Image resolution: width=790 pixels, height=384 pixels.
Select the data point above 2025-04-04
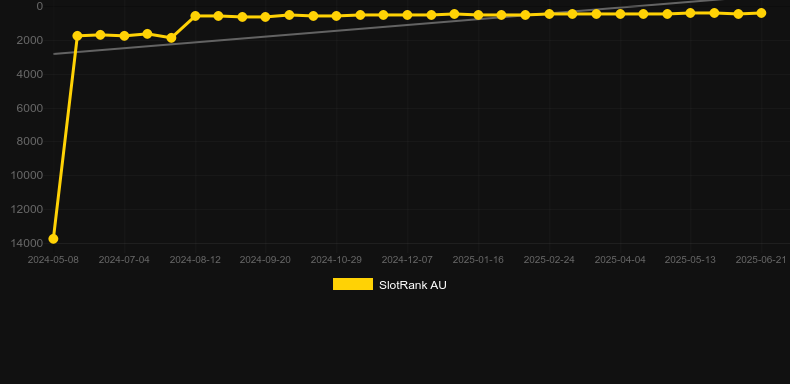click(620, 14)
